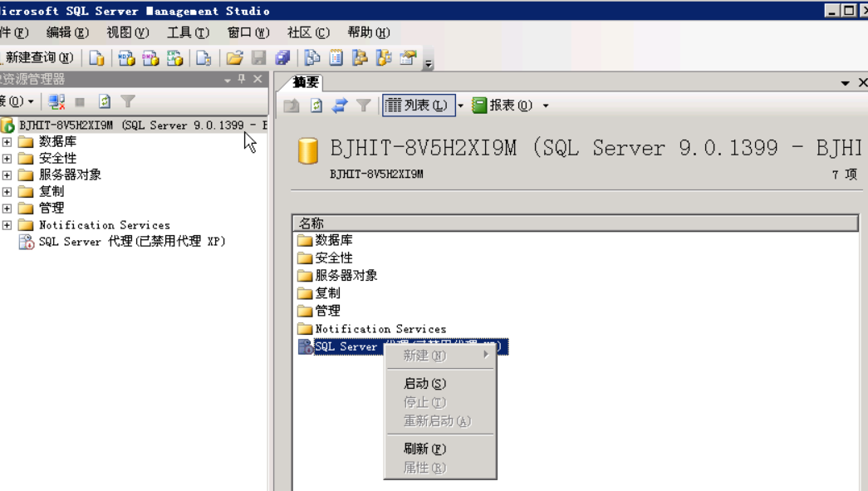
Task: Click the Up folder icon in Summary toolbar
Action: pos(292,106)
